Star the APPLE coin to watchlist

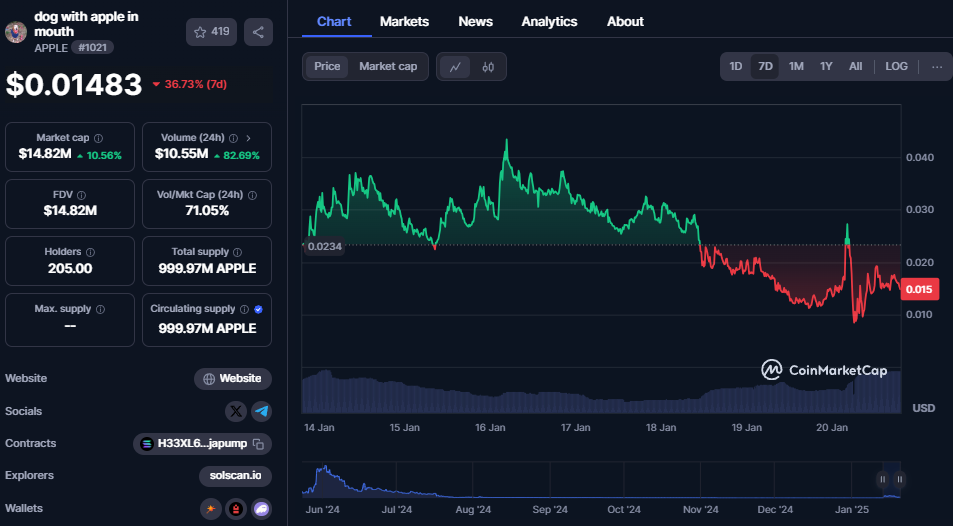pos(211,32)
